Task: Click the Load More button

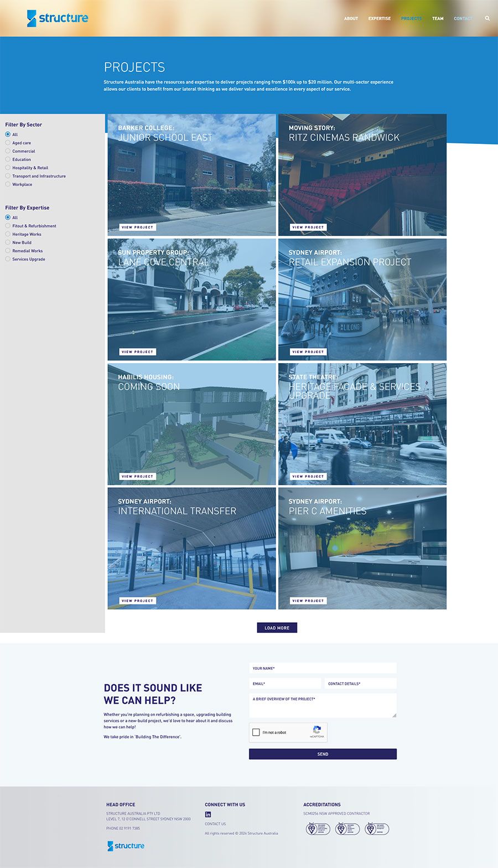Action: (277, 628)
